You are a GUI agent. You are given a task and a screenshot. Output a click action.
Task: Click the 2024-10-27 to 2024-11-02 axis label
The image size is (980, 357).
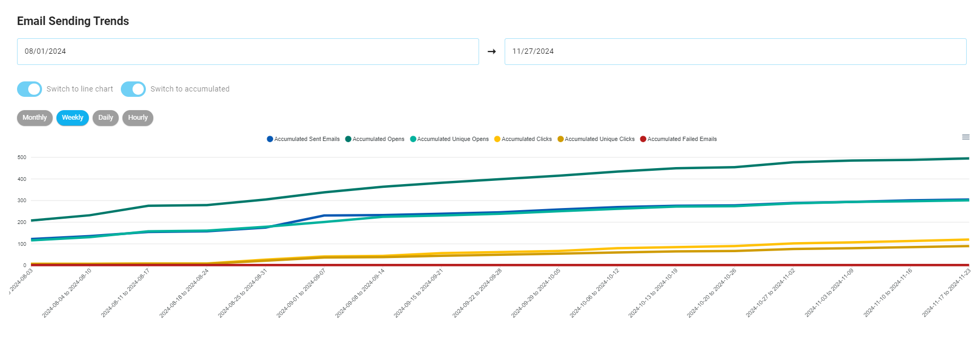[x=771, y=293]
